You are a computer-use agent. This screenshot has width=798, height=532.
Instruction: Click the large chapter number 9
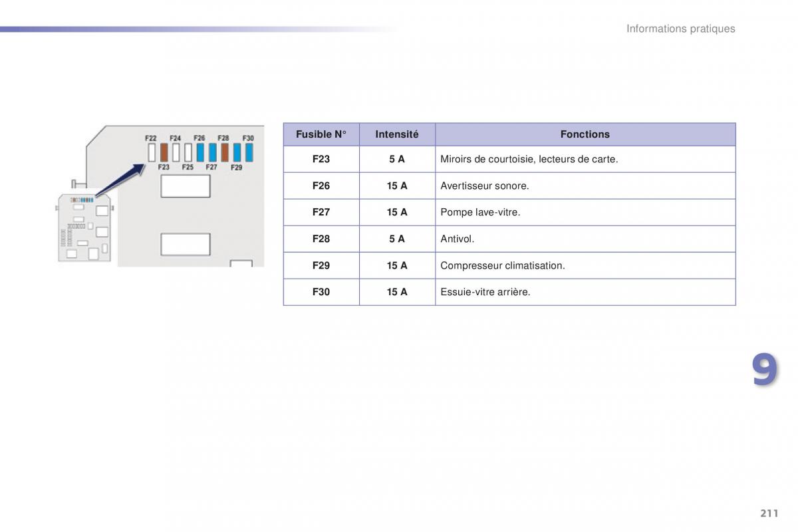coord(764,370)
